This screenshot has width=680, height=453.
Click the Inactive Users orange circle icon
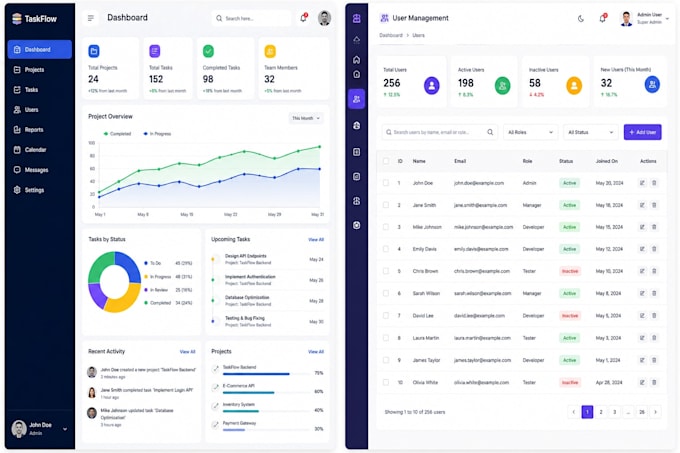click(x=574, y=85)
